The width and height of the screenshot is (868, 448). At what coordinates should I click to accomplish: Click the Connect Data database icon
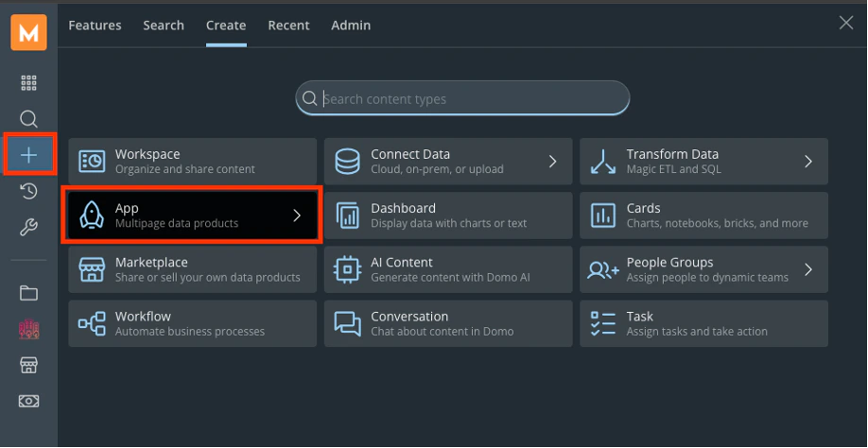pyautogui.click(x=348, y=162)
